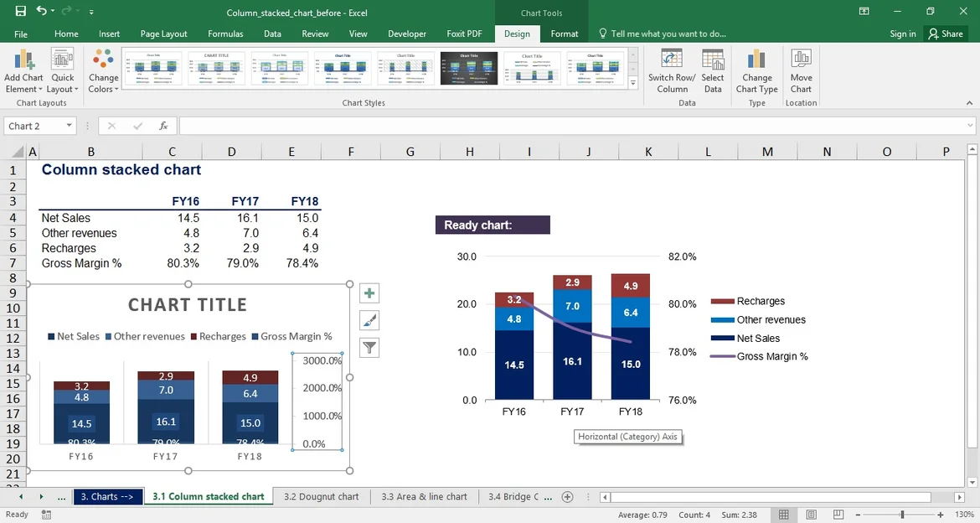The image size is (980, 523).
Task: Open the Chart Styles paintbrush button
Action: [369, 320]
